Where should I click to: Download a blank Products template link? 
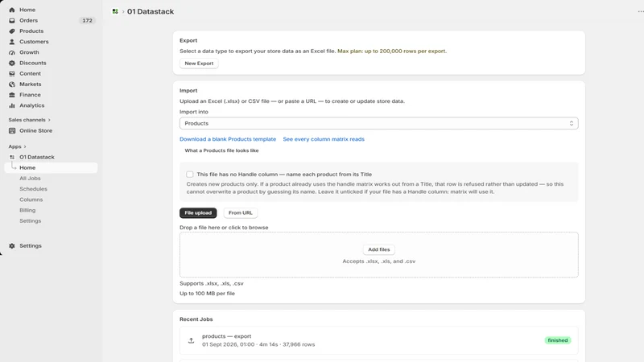228,139
